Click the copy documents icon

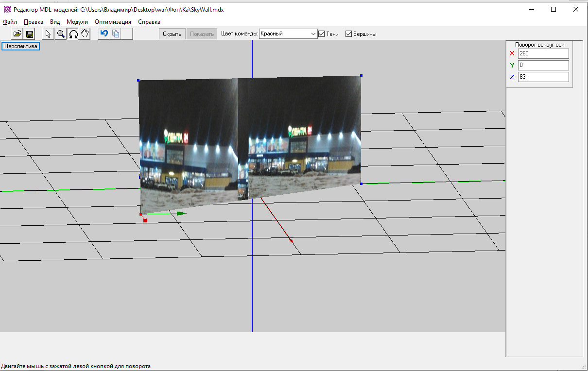116,34
